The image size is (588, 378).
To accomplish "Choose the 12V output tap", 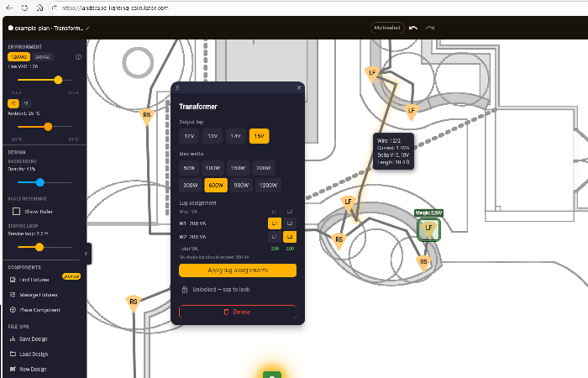I will (x=189, y=136).
